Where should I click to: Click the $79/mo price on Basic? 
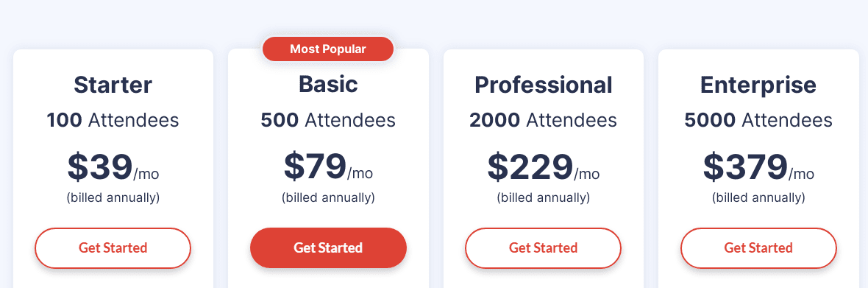328,166
